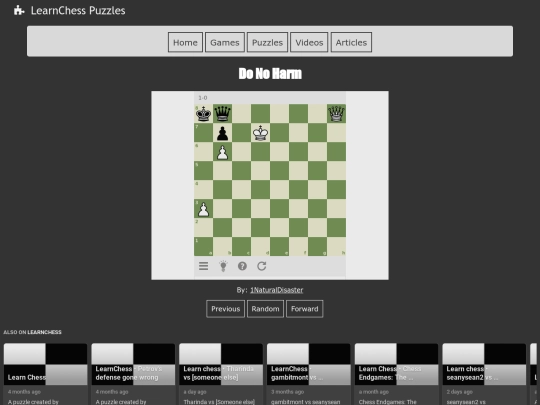Open the Games nav item
The width and height of the screenshot is (540, 405).
pos(225,42)
